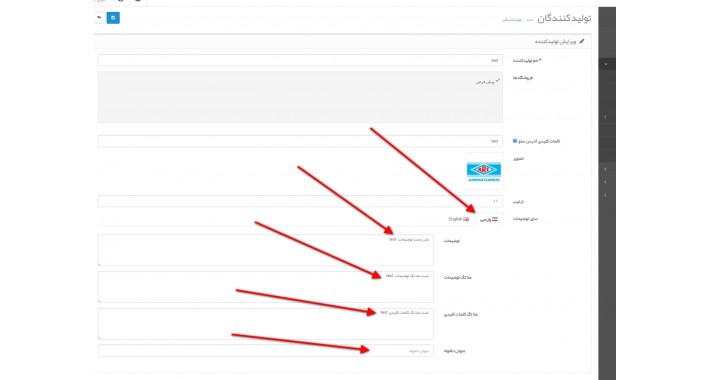The height and width of the screenshot is (380, 710).
Task: Toggle the default store checkbox
Action: (498, 81)
